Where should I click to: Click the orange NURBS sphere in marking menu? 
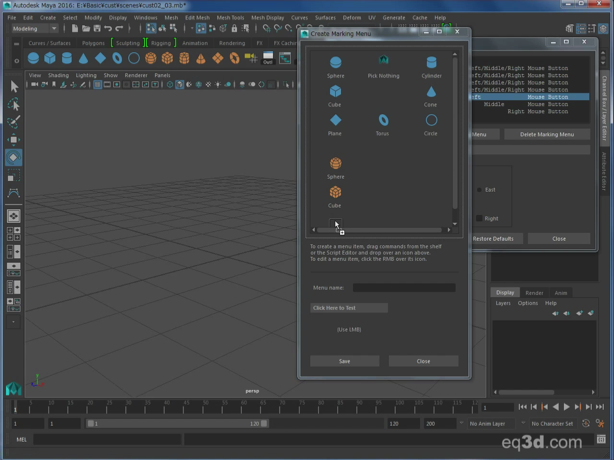[x=335, y=164]
